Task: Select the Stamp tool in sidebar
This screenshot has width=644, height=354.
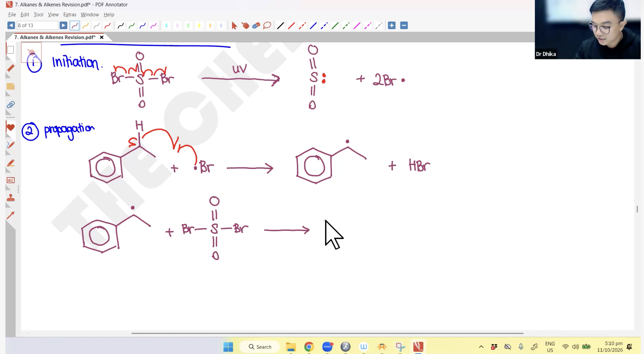Action: coord(11,198)
